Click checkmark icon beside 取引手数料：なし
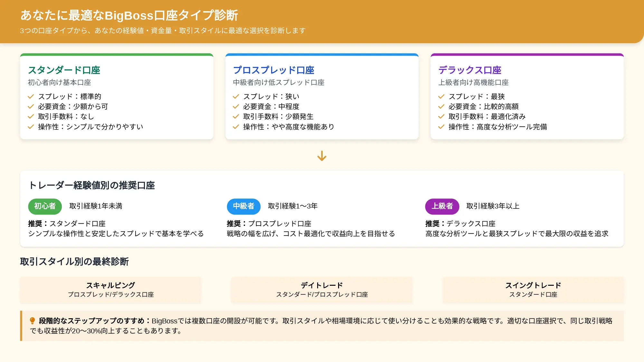Viewport: 644px width, 362px height. [x=31, y=116]
